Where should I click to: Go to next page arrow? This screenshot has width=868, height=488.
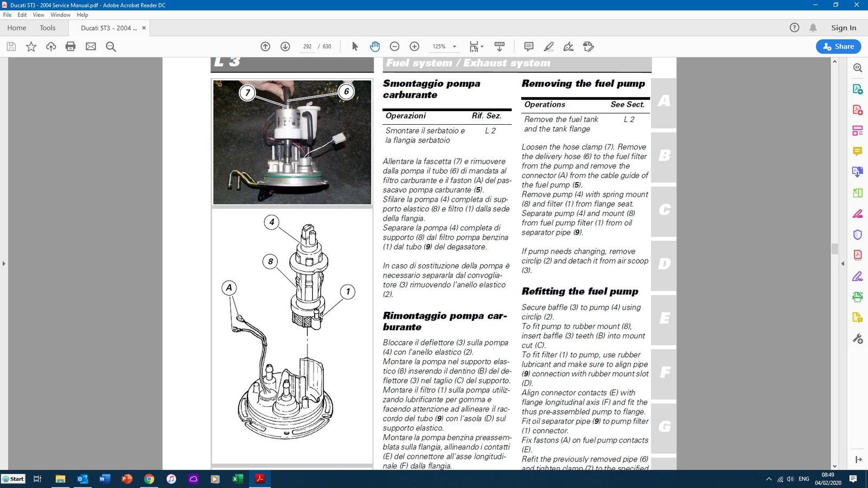click(285, 47)
